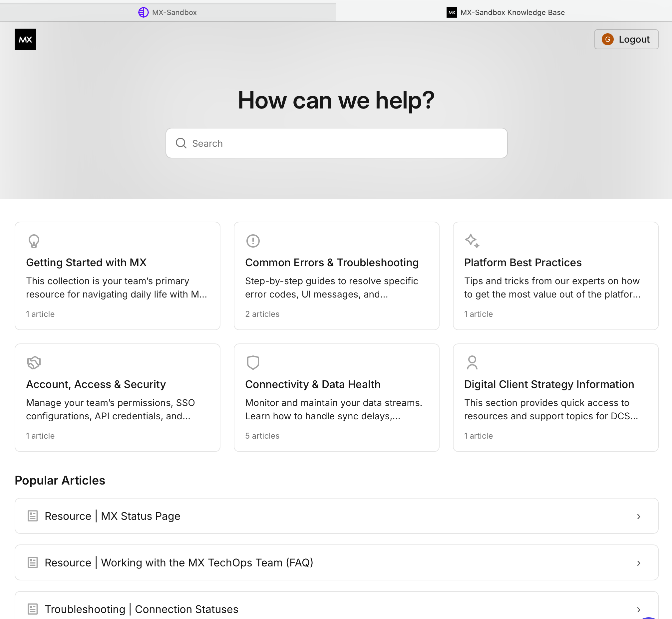Switch to the MX-Sandbox tab
The image size is (672, 619).
[x=168, y=12]
